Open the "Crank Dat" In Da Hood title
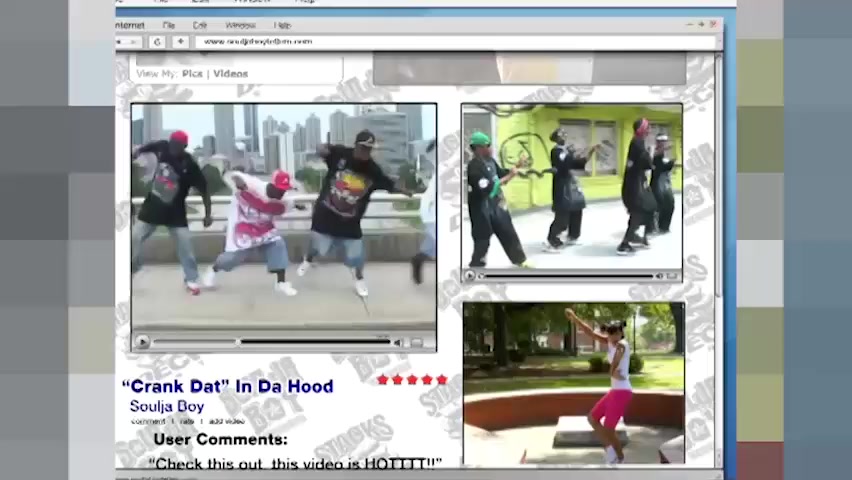Viewport: 852px width, 480px height. pos(228,387)
